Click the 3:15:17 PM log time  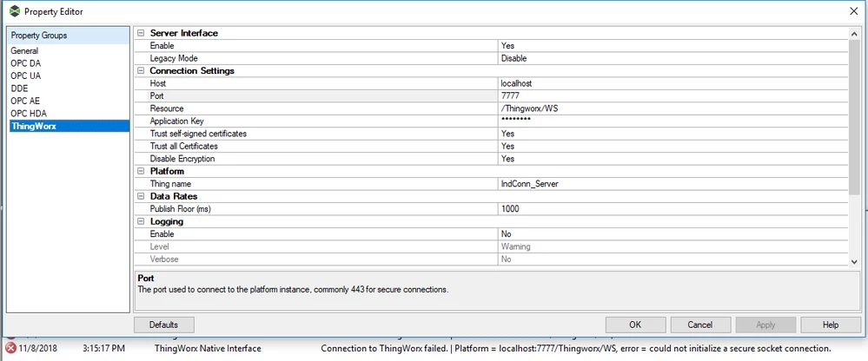click(104, 348)
